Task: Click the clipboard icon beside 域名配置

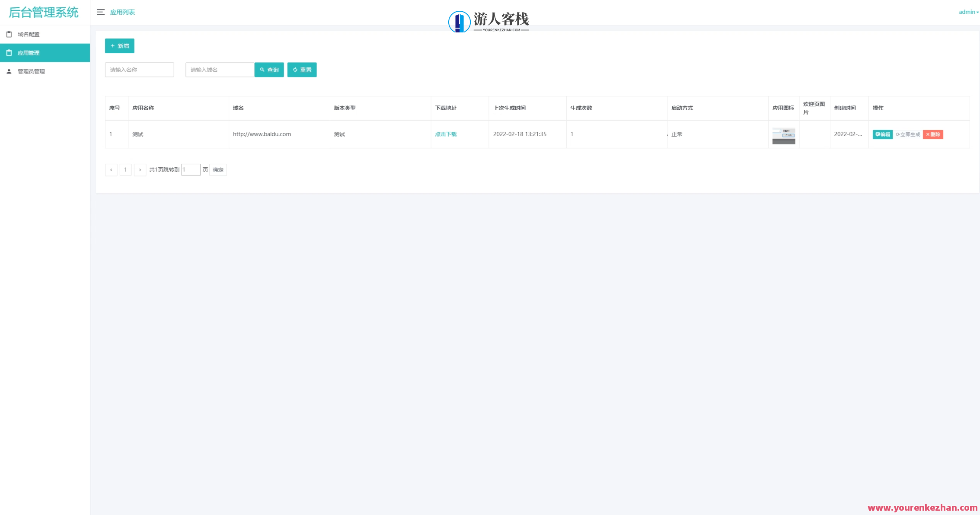Action: point(9,33)
